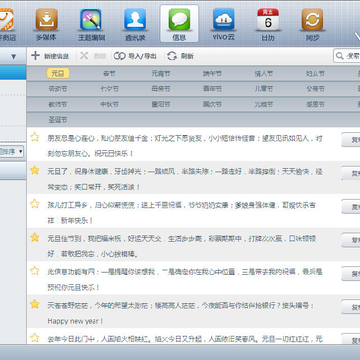Click message text starting 元旦佳节到
Screen dimensions: 360x360
point(182,246)
